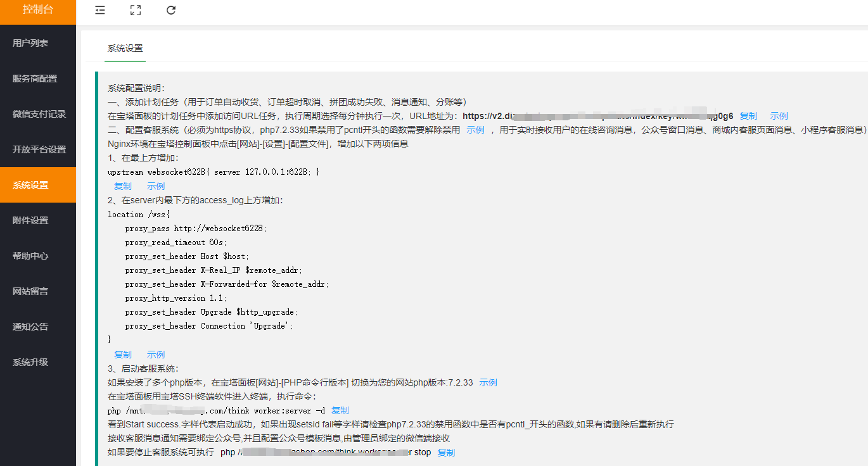
Task: Open 系统升级 in the sidebar
Action: [30, 362]
